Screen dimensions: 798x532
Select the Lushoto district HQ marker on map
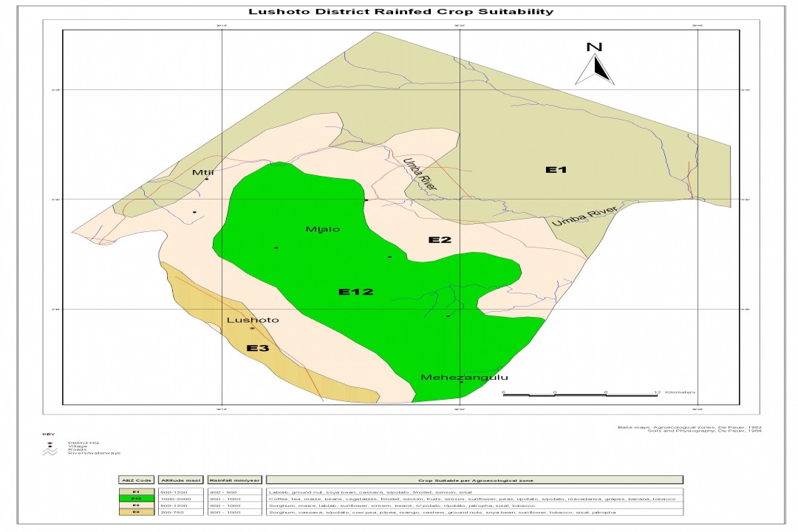[252, 328]
